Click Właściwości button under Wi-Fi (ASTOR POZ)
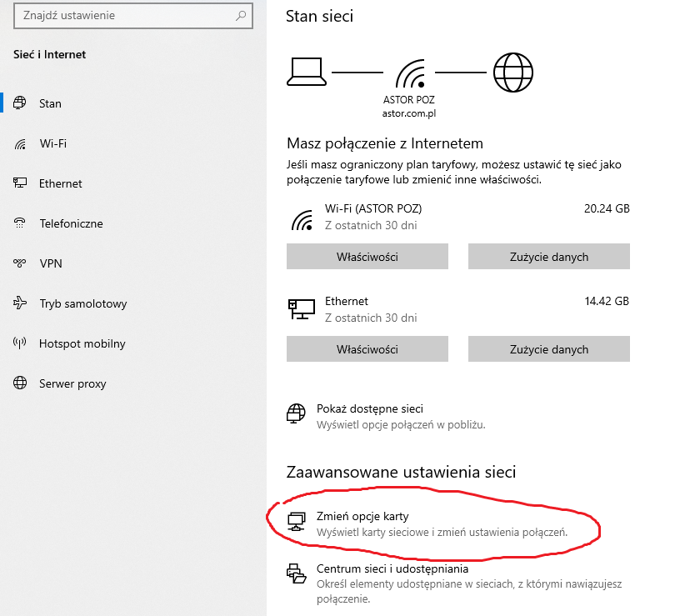675x616 pixels. pyautogui.click(x=367, y=257)
